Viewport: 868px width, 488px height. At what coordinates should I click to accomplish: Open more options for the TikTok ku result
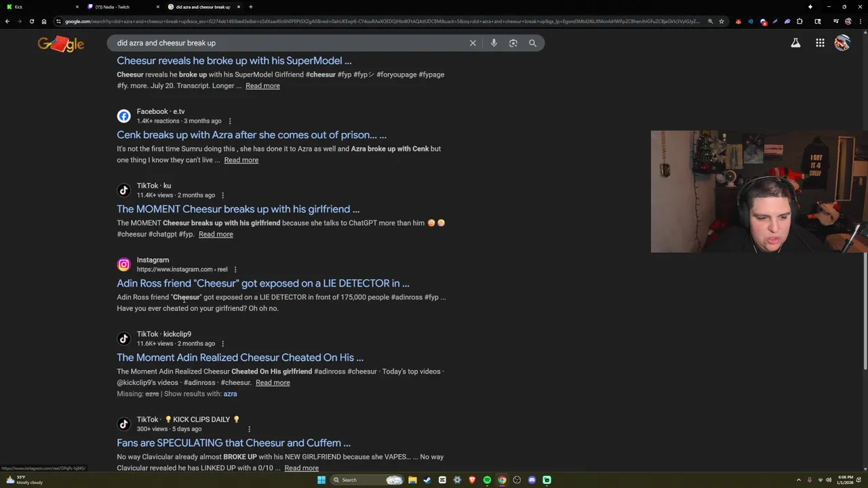pos(222,195)
